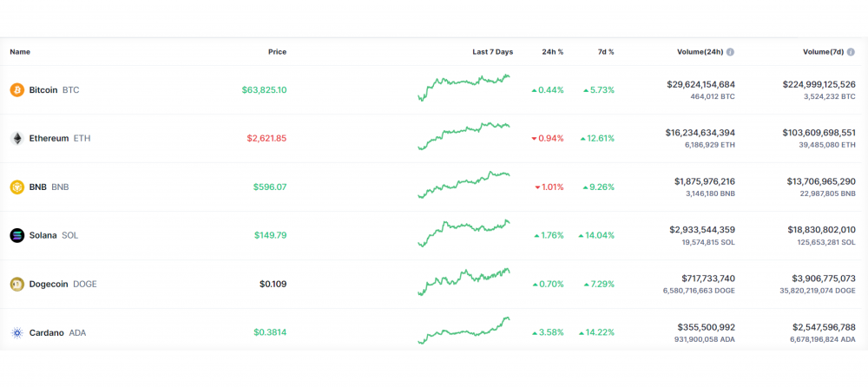Open the Bitcoin name link

43,89
